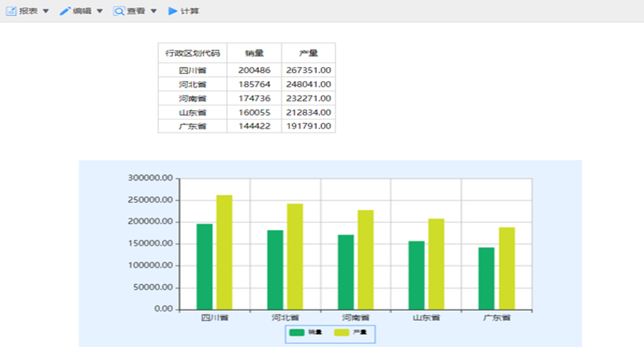Expand the 编辑 dropdown arrow
Viewport: 644px width, 362px height.
(100, 11)
